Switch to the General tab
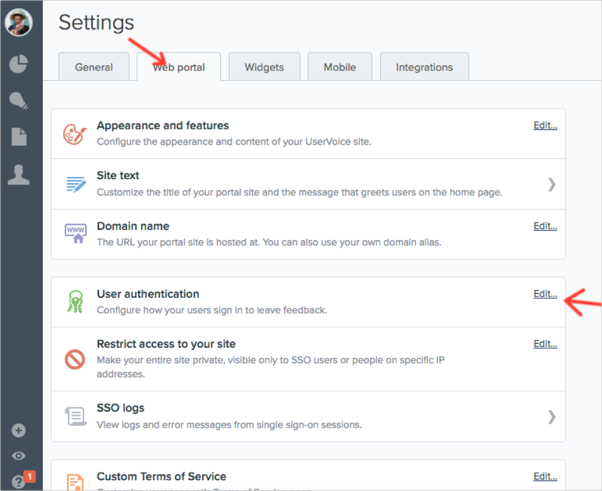 [x=94, y=67]
